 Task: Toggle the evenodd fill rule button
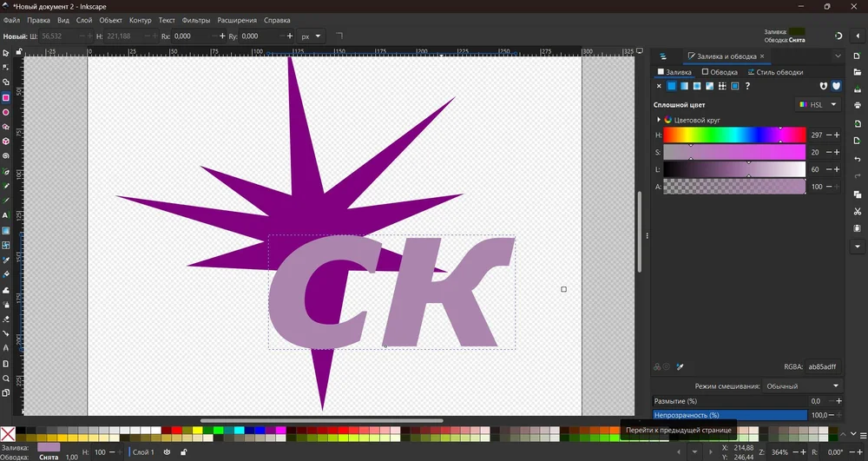[824, 86]
